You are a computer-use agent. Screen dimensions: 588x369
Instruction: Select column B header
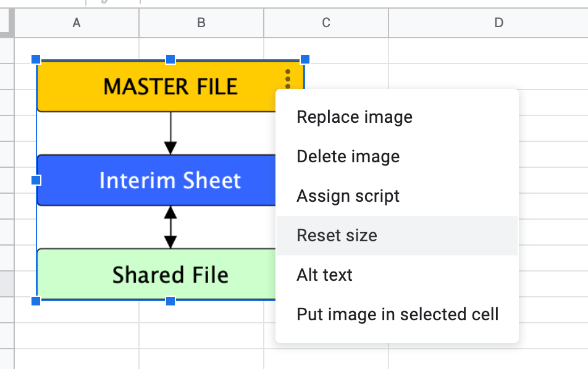click(x=201, y=23)
